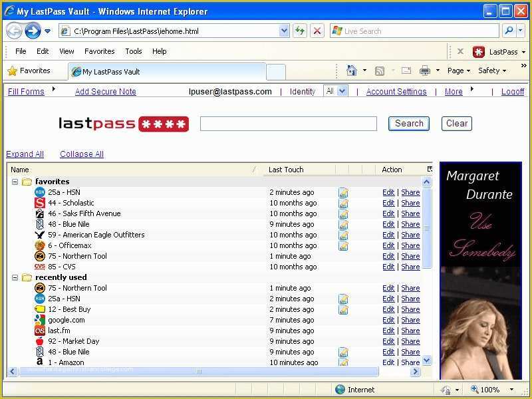Click the Clear button

tap(457, 124)
